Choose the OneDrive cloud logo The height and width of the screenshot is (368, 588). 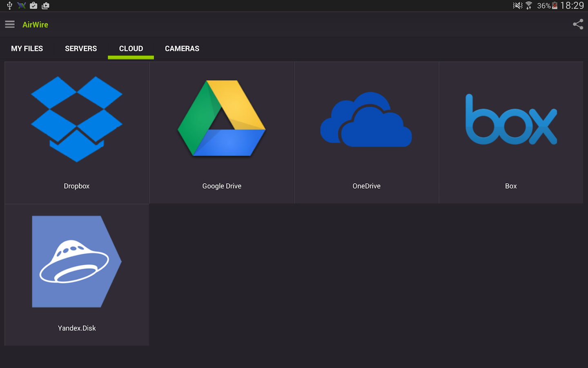point(366,120)
